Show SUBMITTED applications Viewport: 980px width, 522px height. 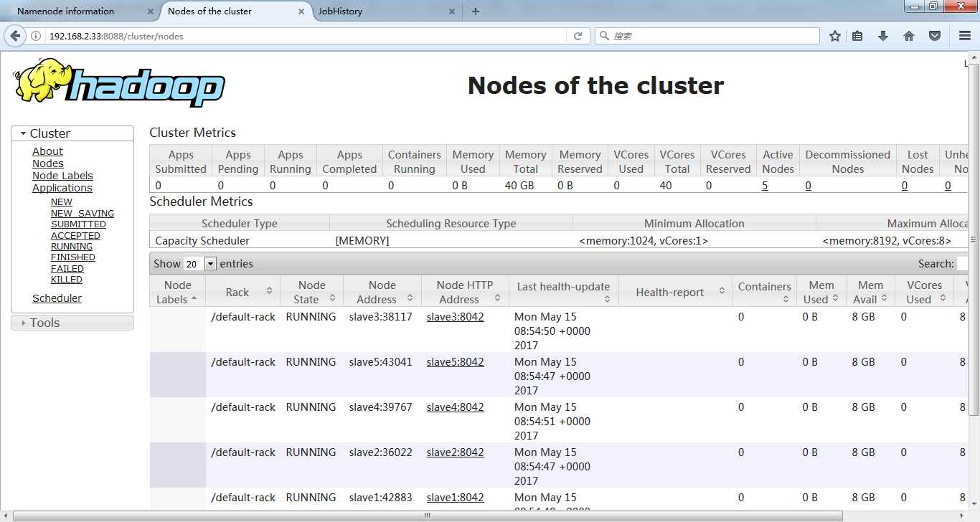[x=78, y=224]
